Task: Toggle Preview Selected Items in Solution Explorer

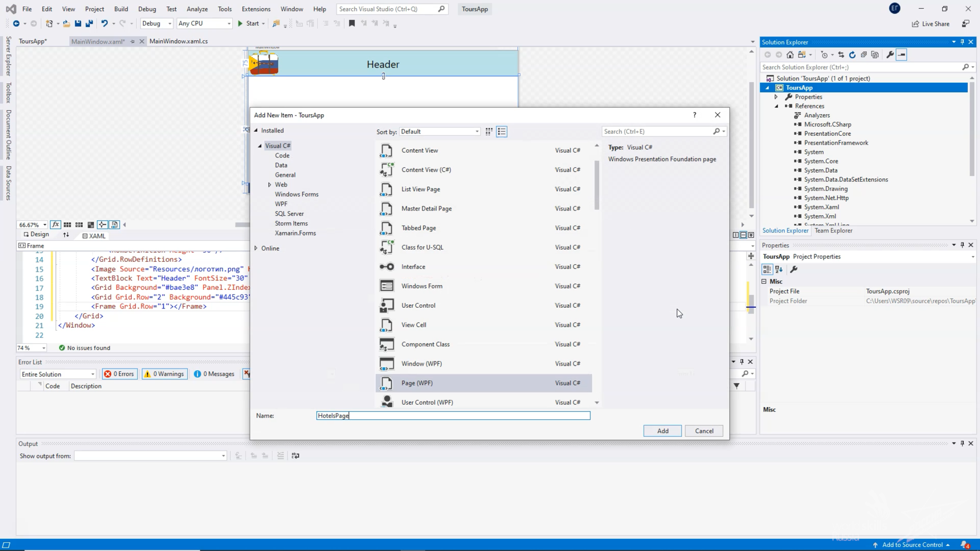Action: (x=902, y=55)
